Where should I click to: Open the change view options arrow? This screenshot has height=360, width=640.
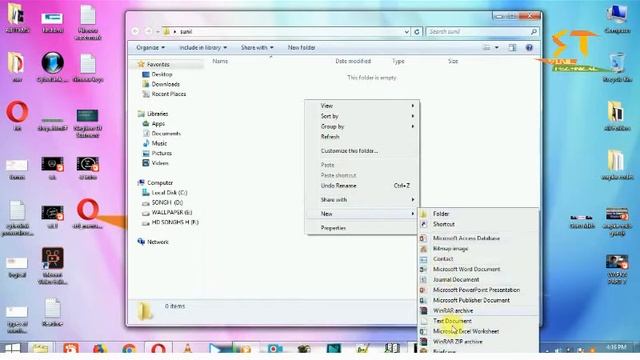[497, 48]
